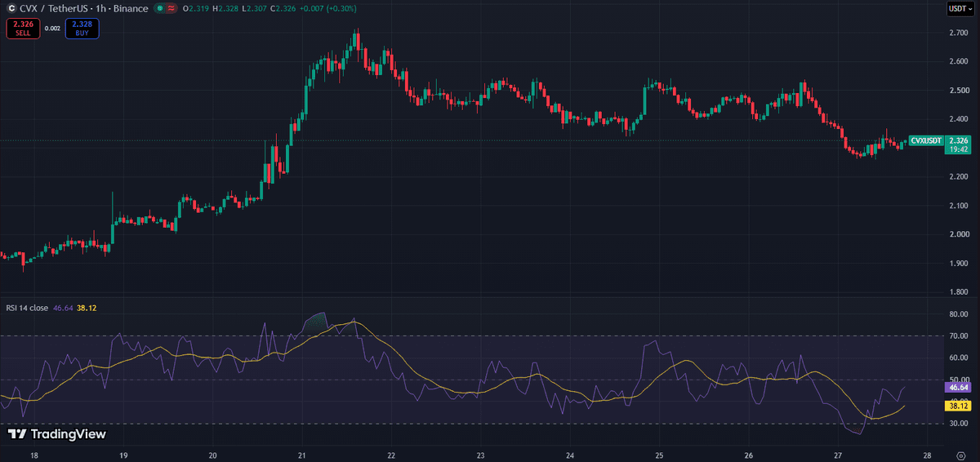Image resolution: width=980 pixels, height=462 pixels.
Task: Click the date label 25 on time axis
Action: point(659,455)
